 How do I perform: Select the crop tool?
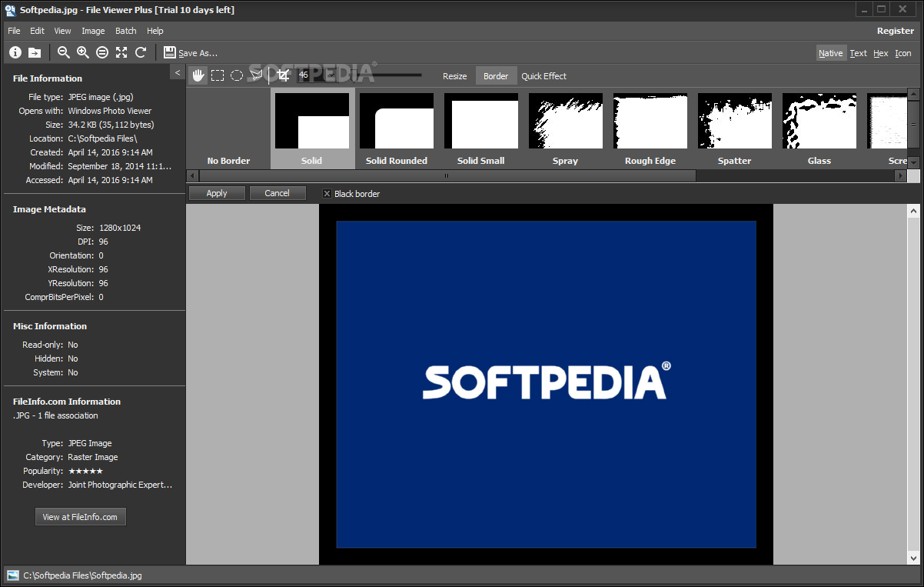pyautogui.click(x=283, y=75)
